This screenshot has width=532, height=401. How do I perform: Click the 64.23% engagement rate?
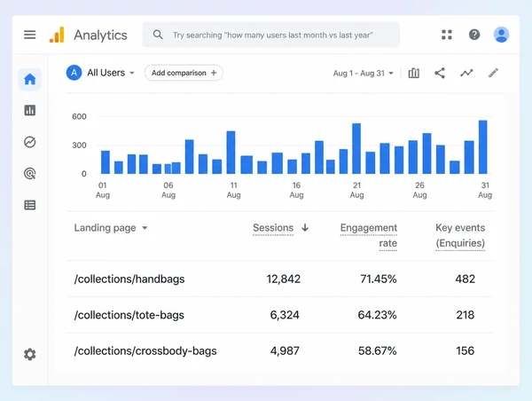click(378, 315)
